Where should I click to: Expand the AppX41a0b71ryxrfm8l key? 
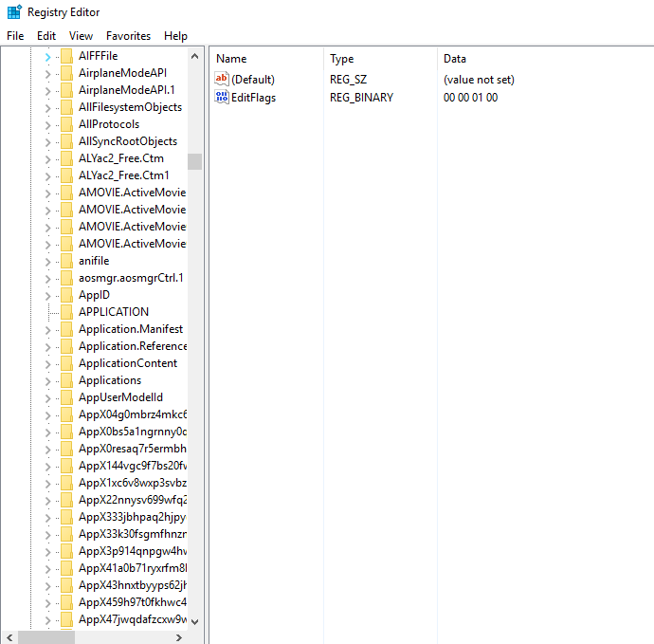pyautogui.click(x=48, y=569)
